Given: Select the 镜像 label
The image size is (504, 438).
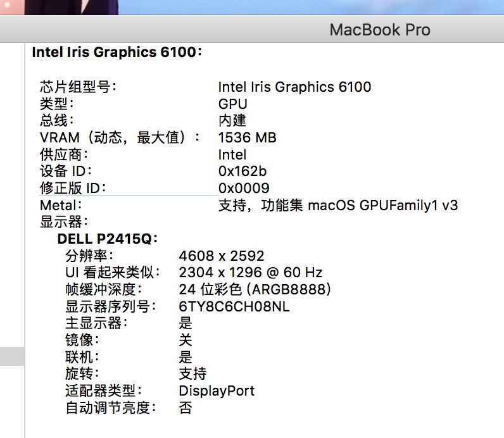Looking at the screenshot, I should click(x=82, y=340).
